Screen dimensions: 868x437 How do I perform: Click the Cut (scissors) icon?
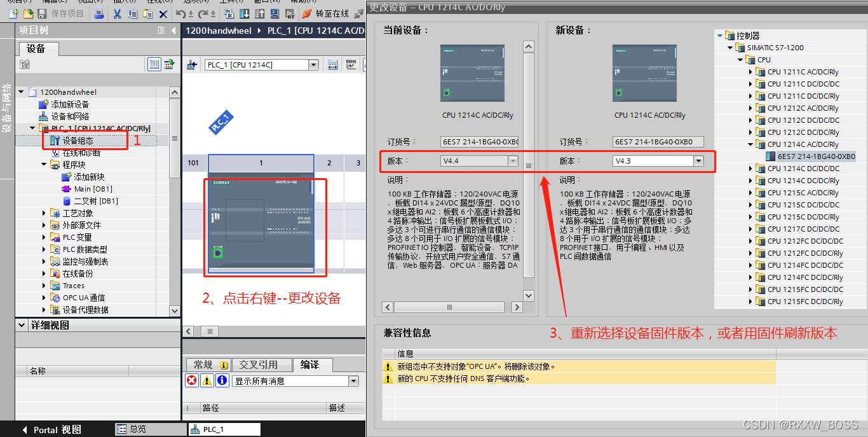point(118,13)
